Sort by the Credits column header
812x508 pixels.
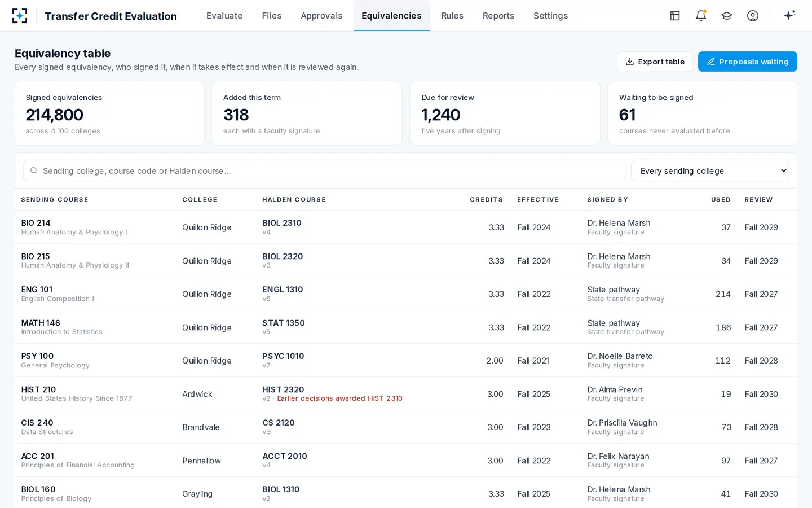point(486,199)
